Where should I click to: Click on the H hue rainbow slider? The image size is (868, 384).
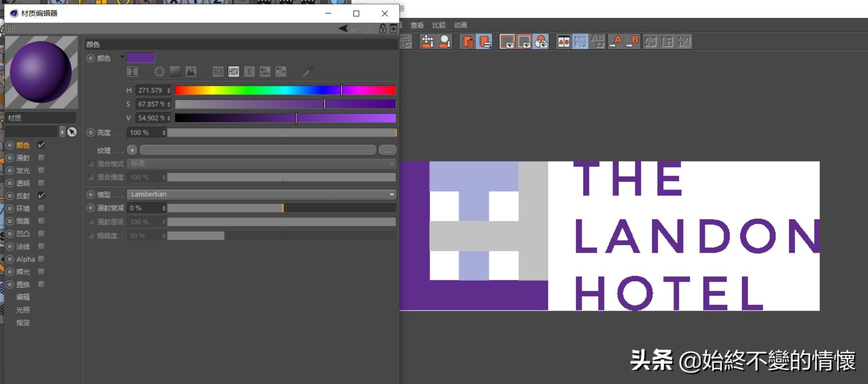point(285,90)
